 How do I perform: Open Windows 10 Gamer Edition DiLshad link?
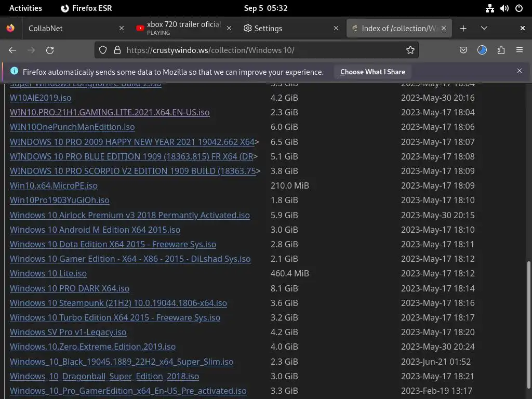click(130, 259)
